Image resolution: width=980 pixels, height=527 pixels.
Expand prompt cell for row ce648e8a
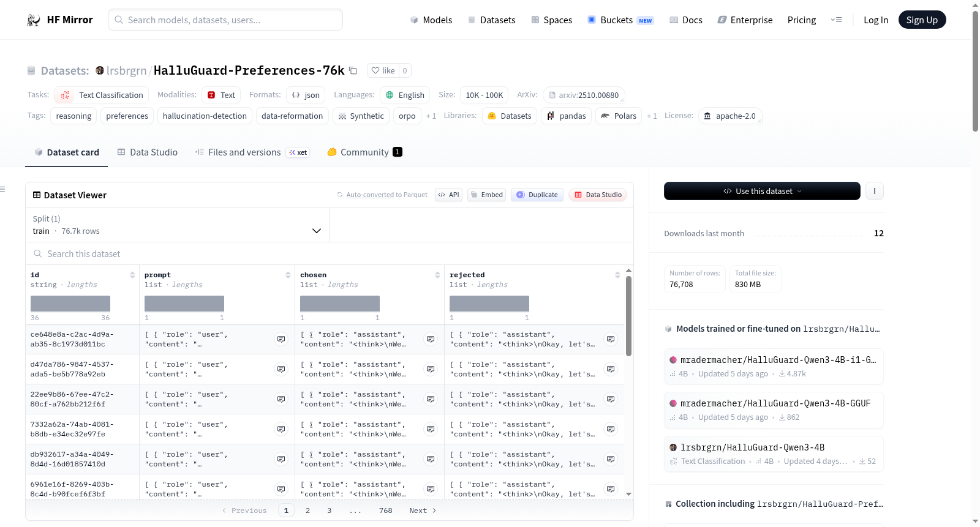pos(281,339)
